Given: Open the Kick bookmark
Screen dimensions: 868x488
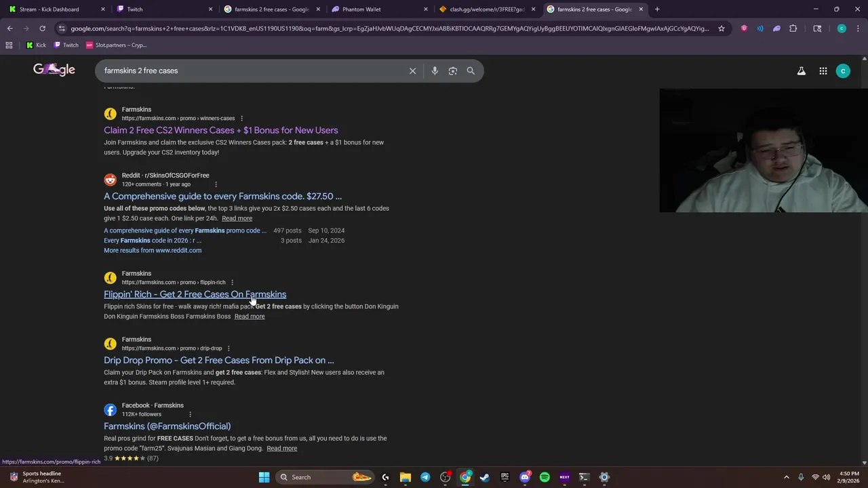Looking at the screenshot, I should click(x=36, y=45).
